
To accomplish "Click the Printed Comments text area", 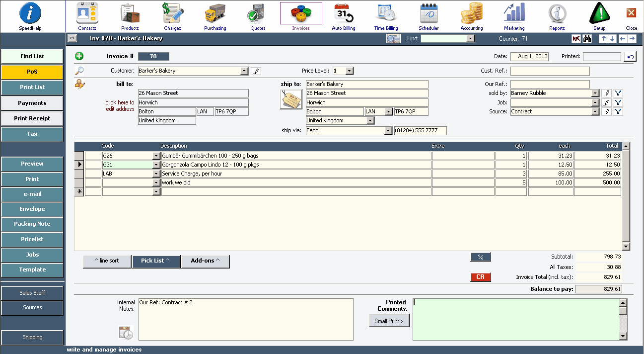I will 516,319.
